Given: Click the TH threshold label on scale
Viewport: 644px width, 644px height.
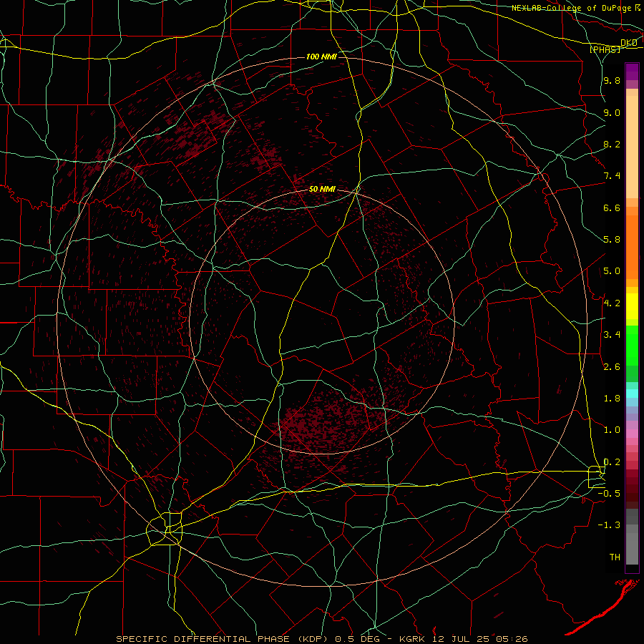Looking at the screenshot, I should coord(615,557).
